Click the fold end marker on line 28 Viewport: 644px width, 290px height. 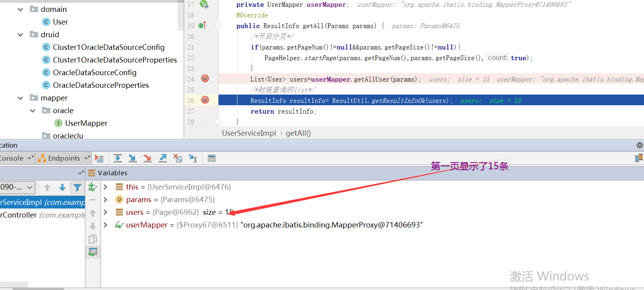[x=218, y=121]
